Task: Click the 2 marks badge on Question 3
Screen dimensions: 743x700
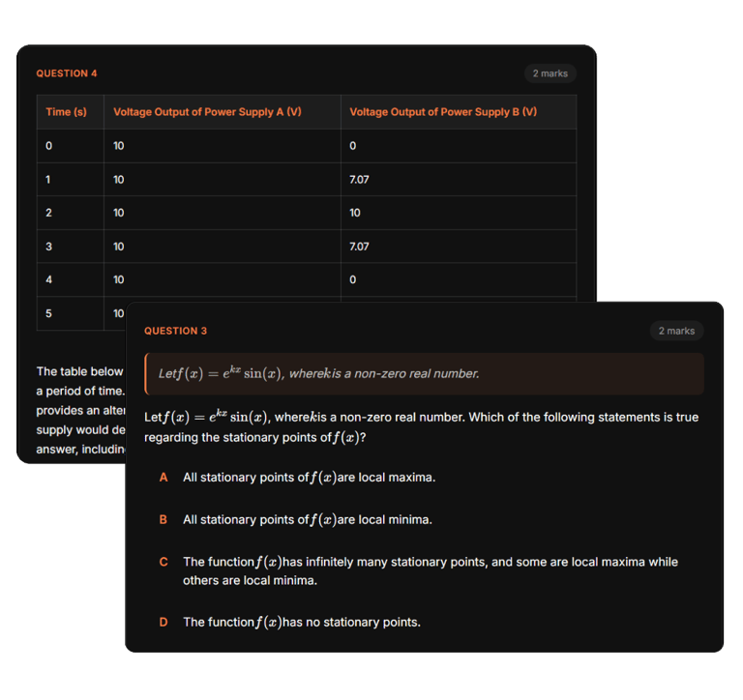Action: [676, 331]
